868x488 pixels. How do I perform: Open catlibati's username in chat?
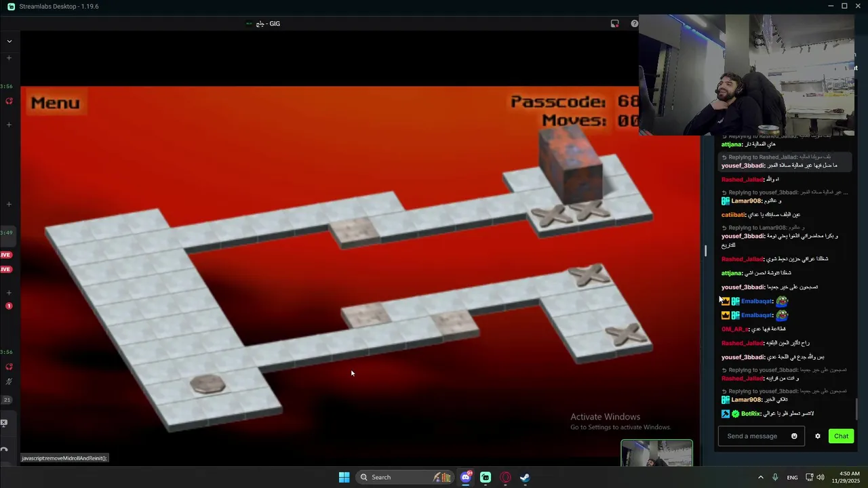[x=734, y=215]
